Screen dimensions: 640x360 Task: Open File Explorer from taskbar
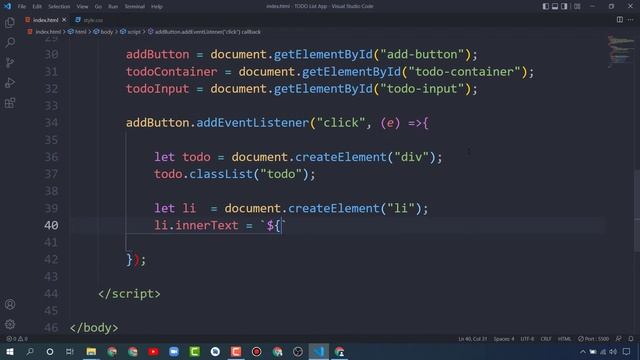[91, 351]
